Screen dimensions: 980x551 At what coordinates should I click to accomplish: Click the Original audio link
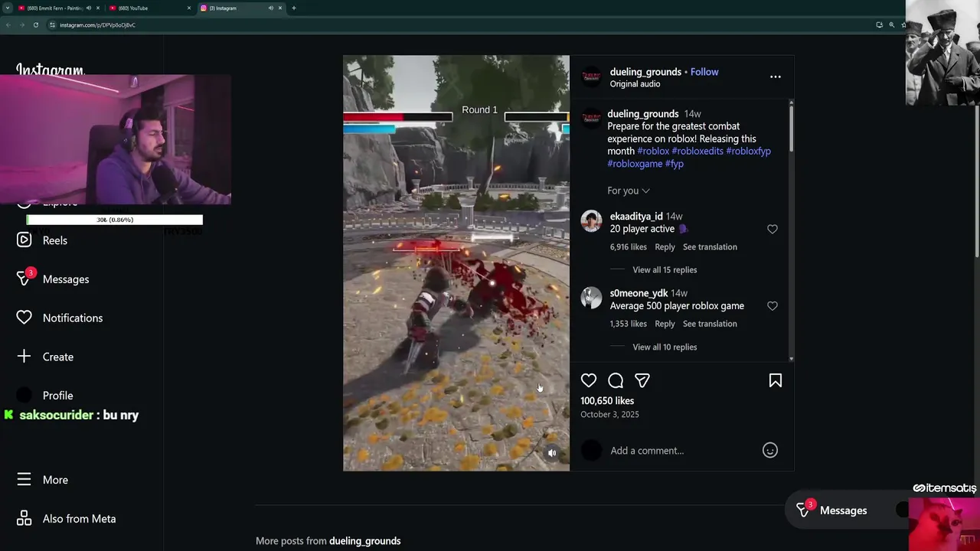(x=635, y=84)
